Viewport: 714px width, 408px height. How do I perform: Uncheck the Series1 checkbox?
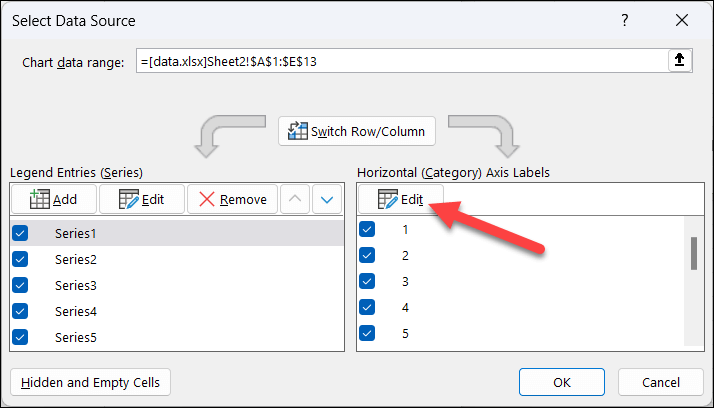pyautogui.click(x=20, y=233)
